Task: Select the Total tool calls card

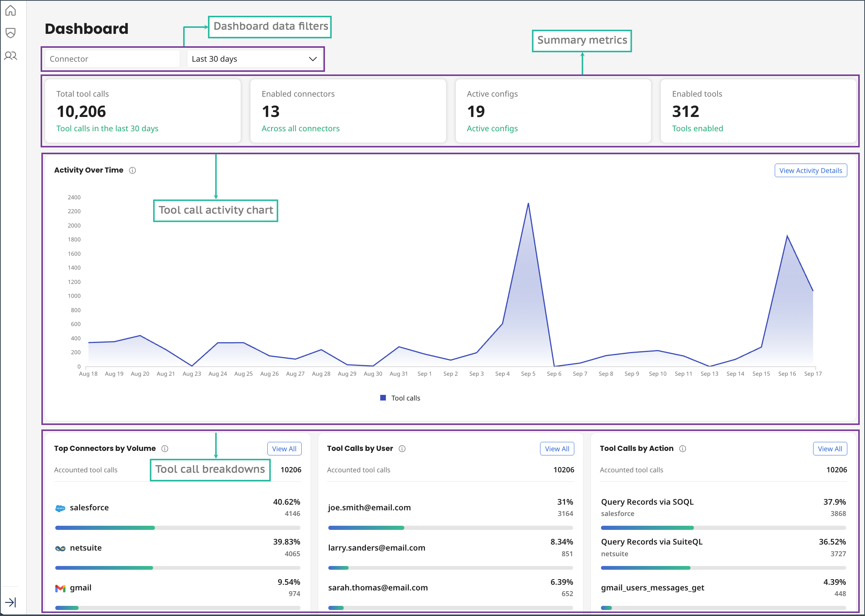Action: point(143,111)
